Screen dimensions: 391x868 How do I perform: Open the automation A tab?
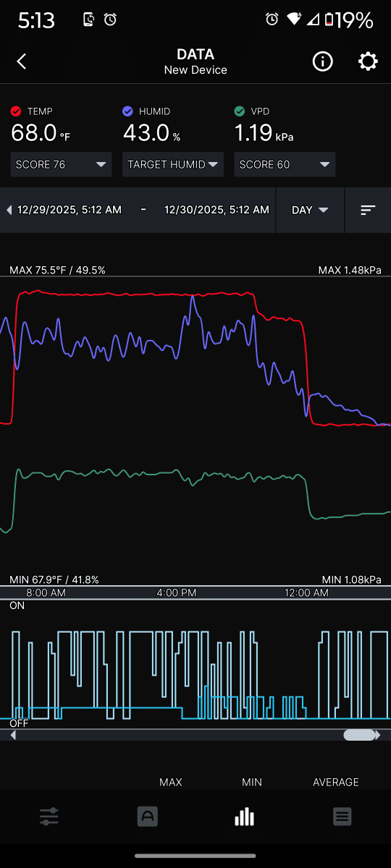point(147,817)
